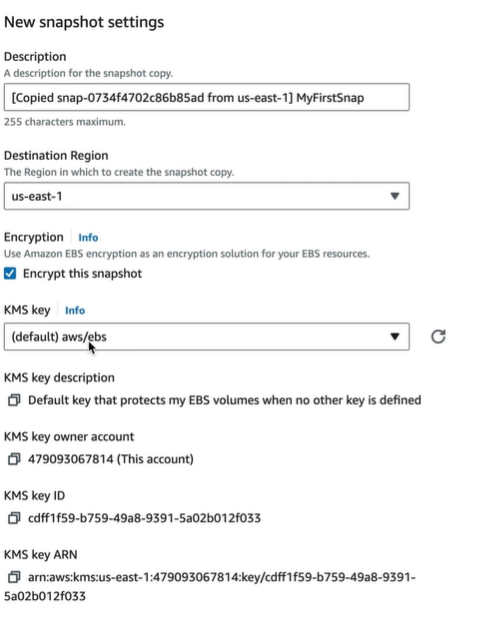Copy the KMS key description text
Viewport: 501px width, 621px height.
pos(14,400)
